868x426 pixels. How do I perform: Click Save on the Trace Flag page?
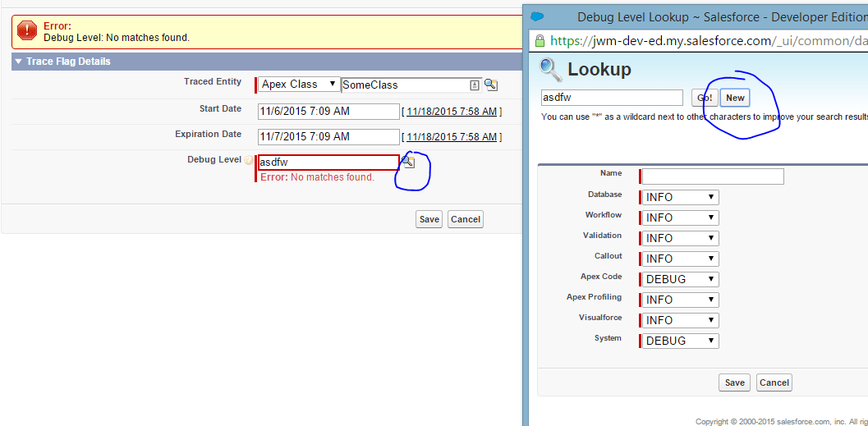[x=429, y=219]
